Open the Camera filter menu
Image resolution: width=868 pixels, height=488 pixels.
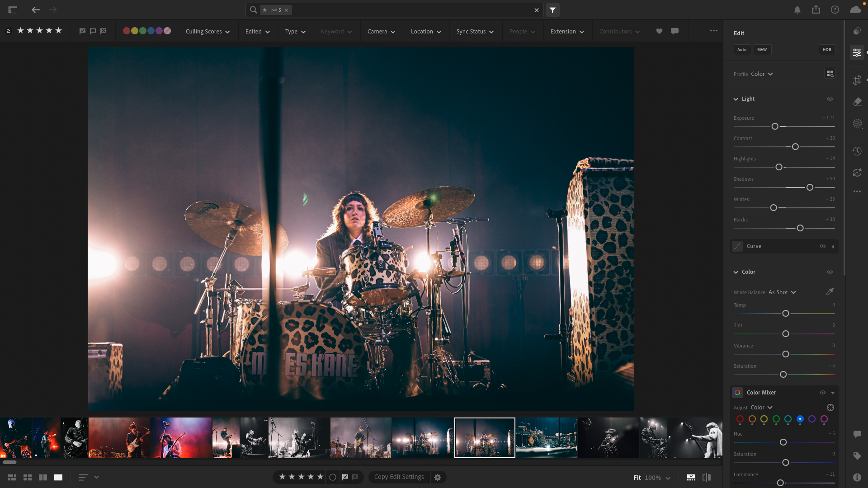click(381, 32)
